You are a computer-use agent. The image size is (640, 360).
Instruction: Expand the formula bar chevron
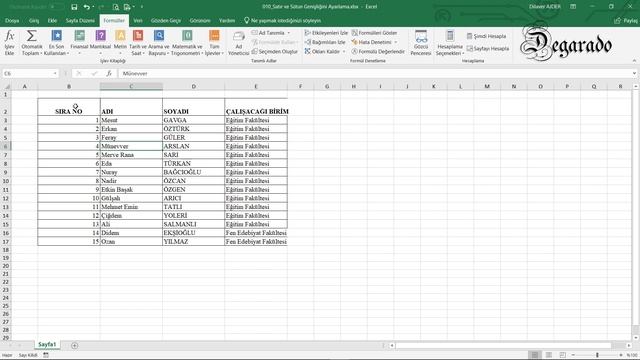634,73
